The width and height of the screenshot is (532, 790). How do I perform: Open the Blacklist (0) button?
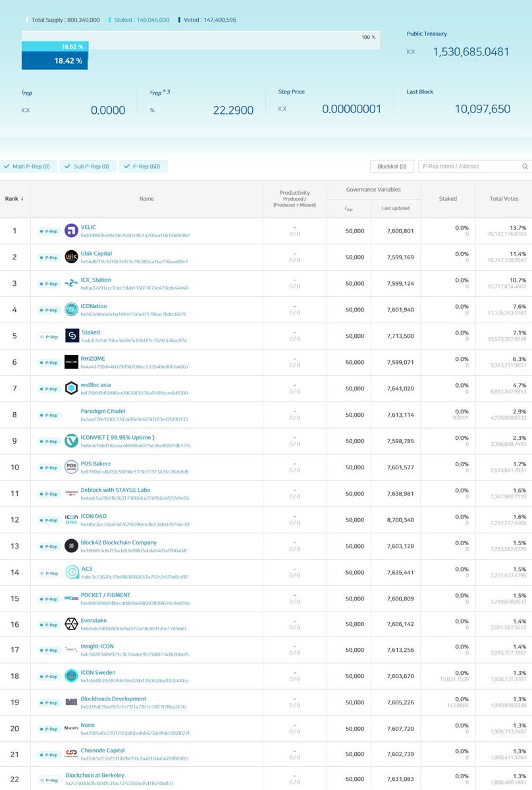coord(392,167)
